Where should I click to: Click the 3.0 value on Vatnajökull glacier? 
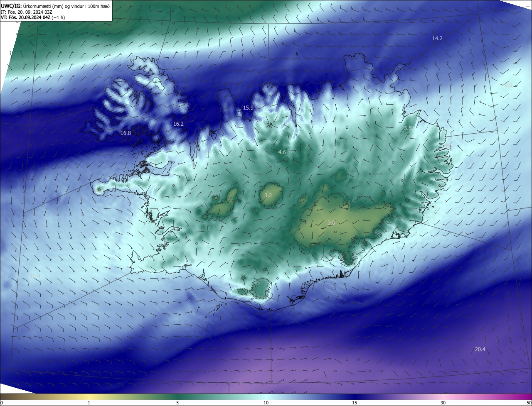tap(331, 223)
